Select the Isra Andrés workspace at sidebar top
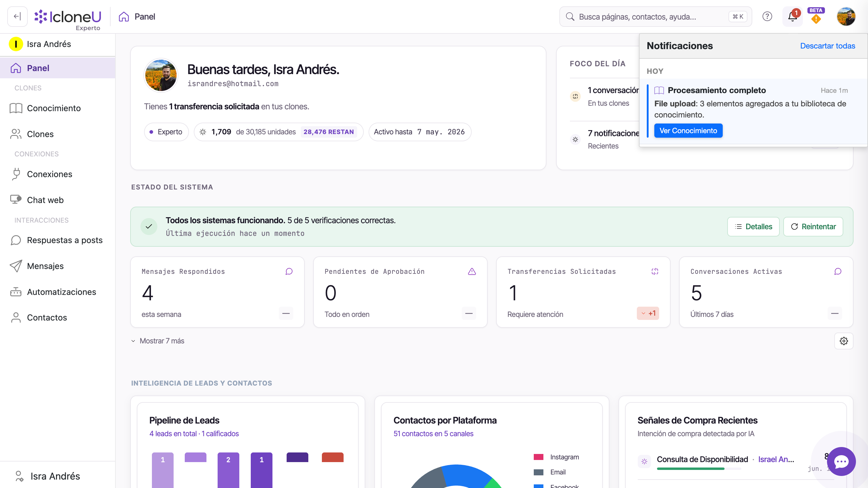 (58, 44)
